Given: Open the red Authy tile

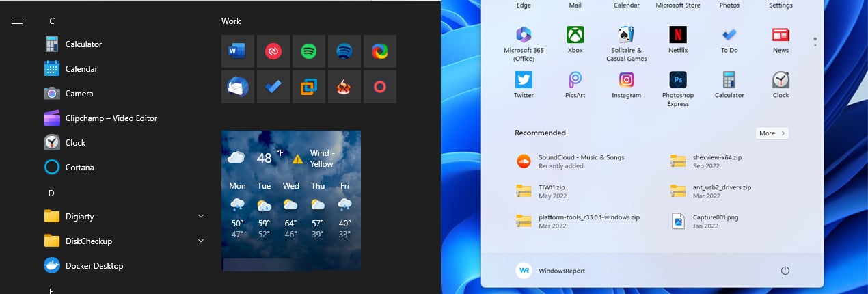Looking at the screenshot, I should point(273,51).
